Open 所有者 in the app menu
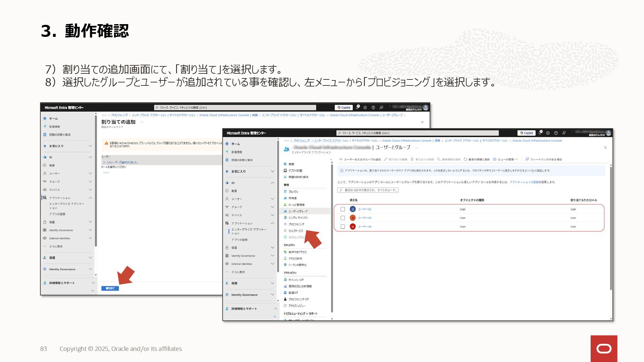Image resolution: width=644 pixels, height=362 pixels. (292, 198)
